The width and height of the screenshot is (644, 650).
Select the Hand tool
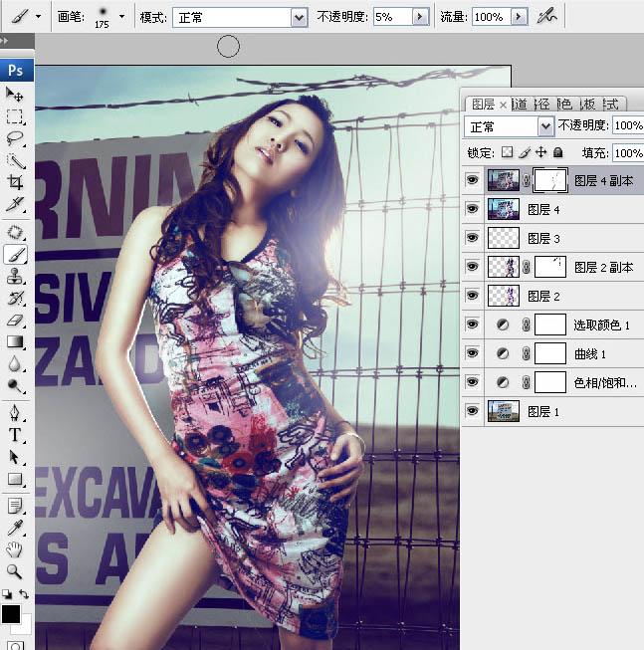point(15,548)
